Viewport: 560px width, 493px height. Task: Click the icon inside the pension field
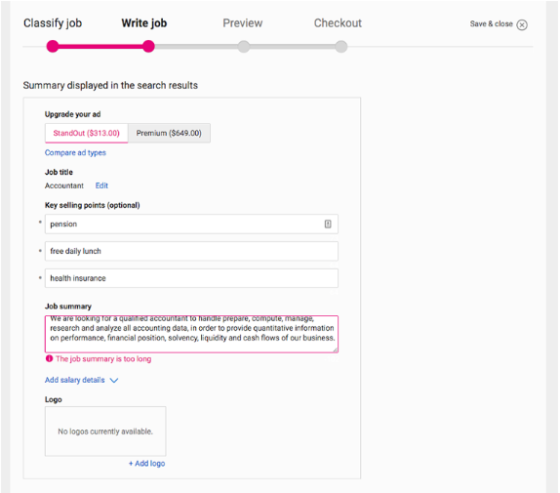[328, 224]
